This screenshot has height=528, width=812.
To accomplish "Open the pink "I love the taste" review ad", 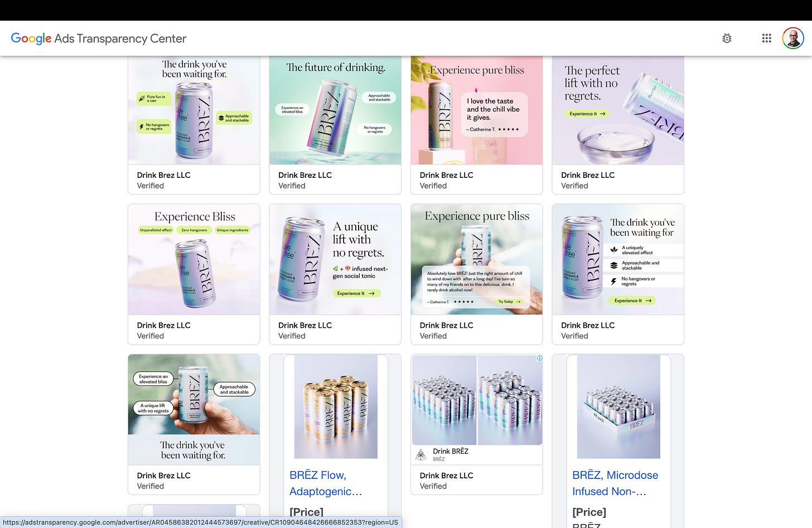I will coord(477,110).
